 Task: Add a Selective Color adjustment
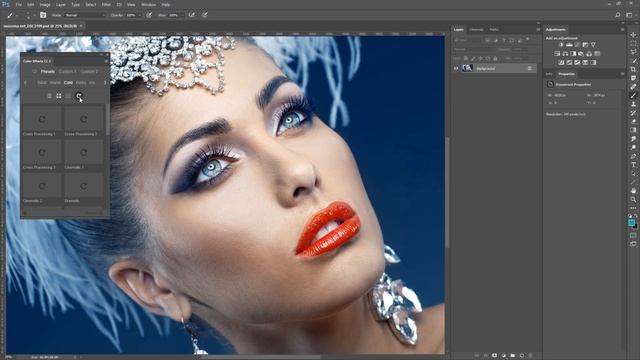pos(585,63)
